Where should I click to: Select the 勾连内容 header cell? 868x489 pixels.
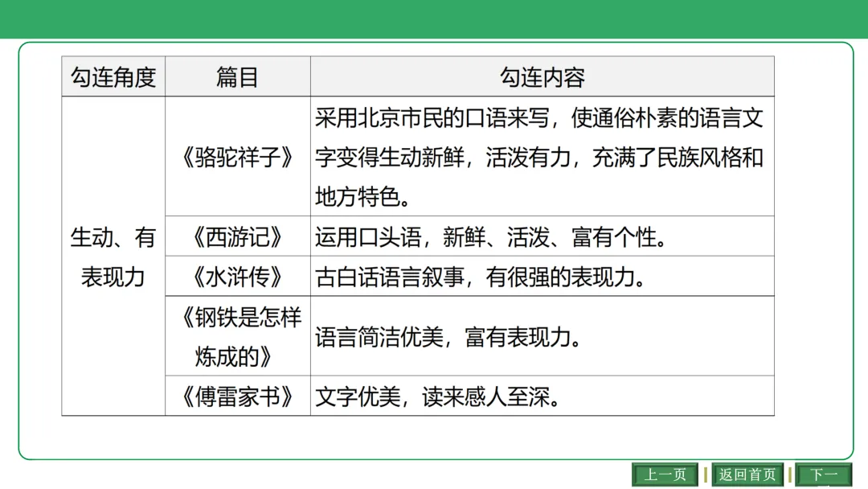click(542, 76)
